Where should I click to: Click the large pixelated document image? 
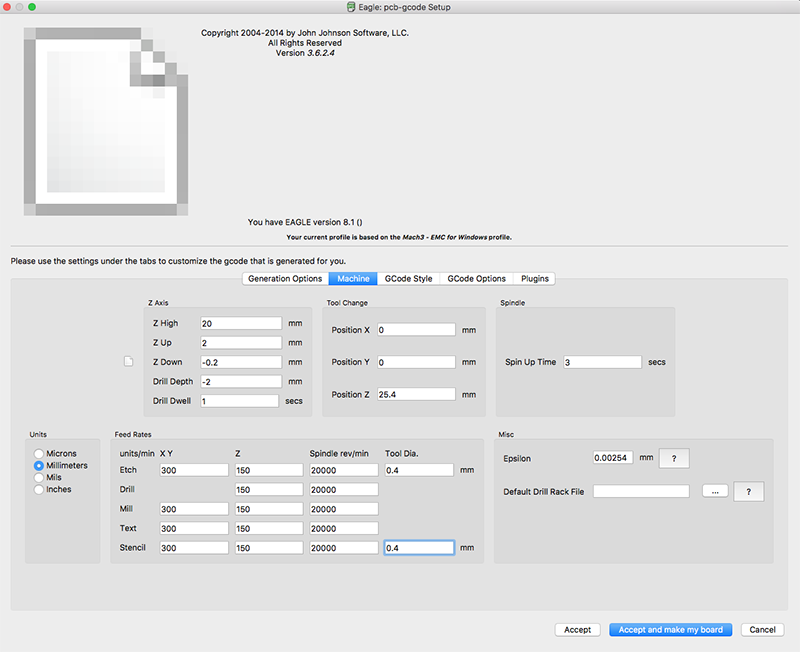tap(106, 121)
